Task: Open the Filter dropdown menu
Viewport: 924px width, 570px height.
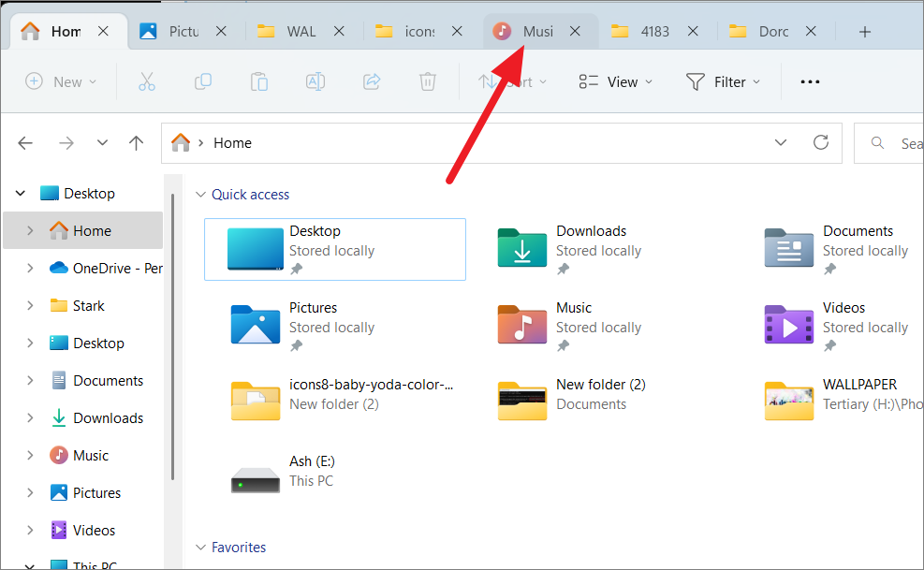Action: [x=723, y=81]
